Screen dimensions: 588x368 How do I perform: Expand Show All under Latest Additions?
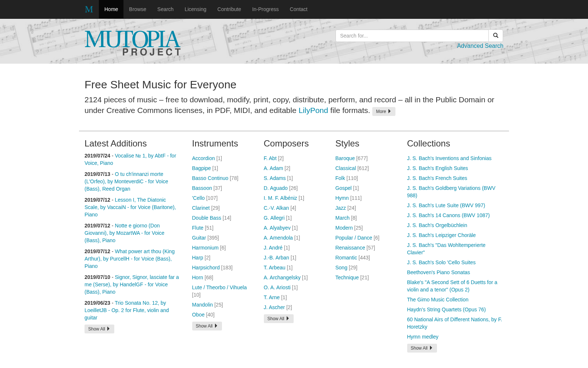99,329
